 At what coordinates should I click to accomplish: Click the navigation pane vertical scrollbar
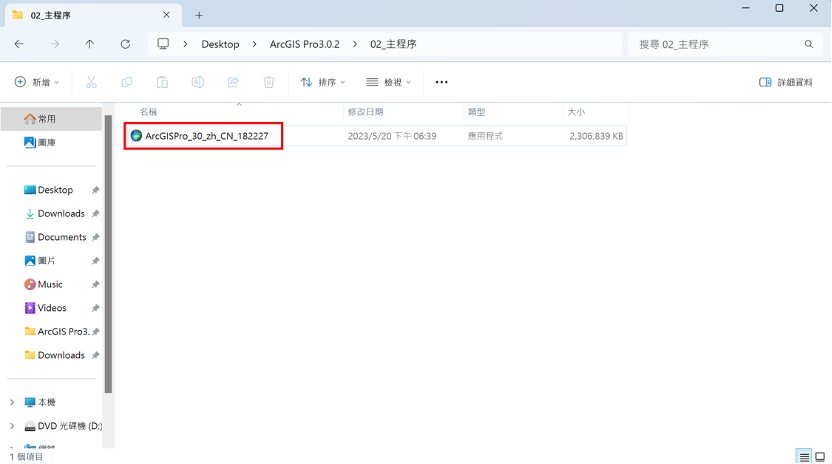coord(108,255)
